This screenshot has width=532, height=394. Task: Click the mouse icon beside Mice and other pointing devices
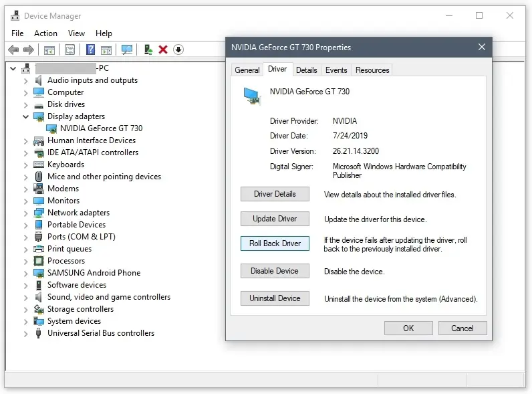[x=39, y=177]
